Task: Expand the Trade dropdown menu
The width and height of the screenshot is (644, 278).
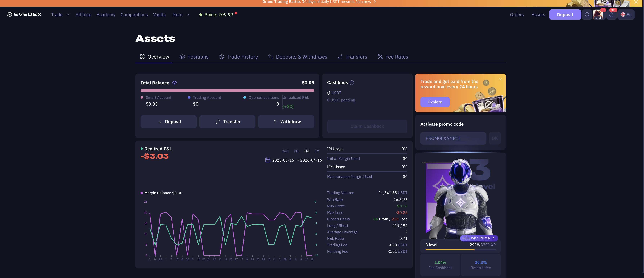Action: pyautogui.click(x=60, y=15)
